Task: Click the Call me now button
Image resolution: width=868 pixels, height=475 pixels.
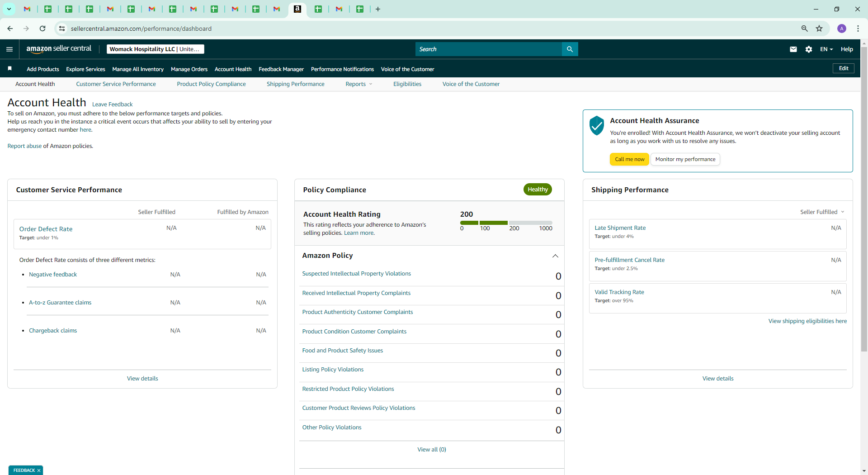Action: pos(629,159)
